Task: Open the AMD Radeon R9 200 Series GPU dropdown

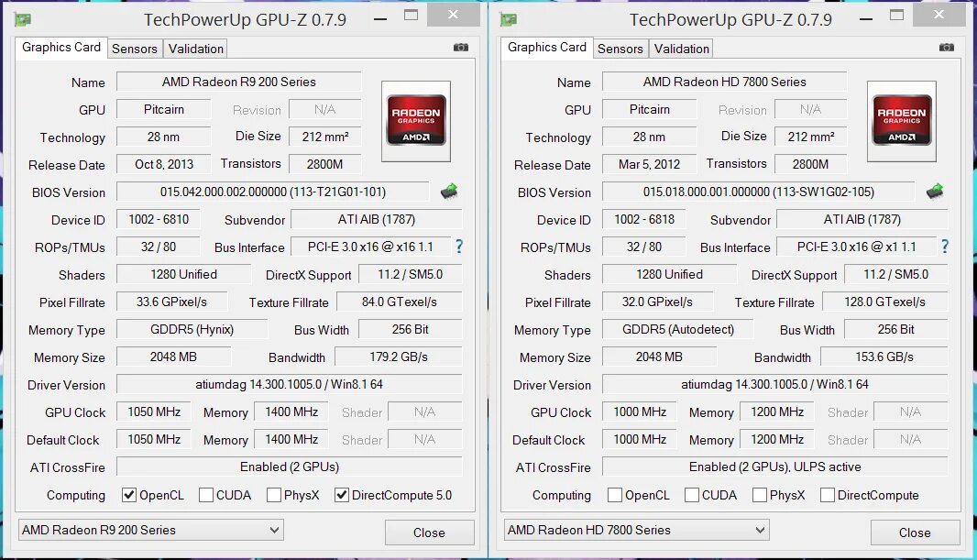Action: 151,530
